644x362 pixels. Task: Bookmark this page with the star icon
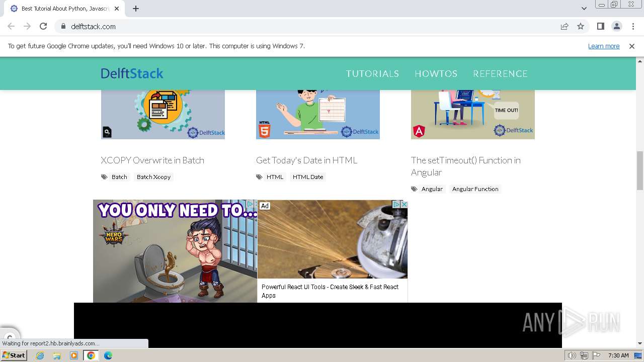coord(581,26)
